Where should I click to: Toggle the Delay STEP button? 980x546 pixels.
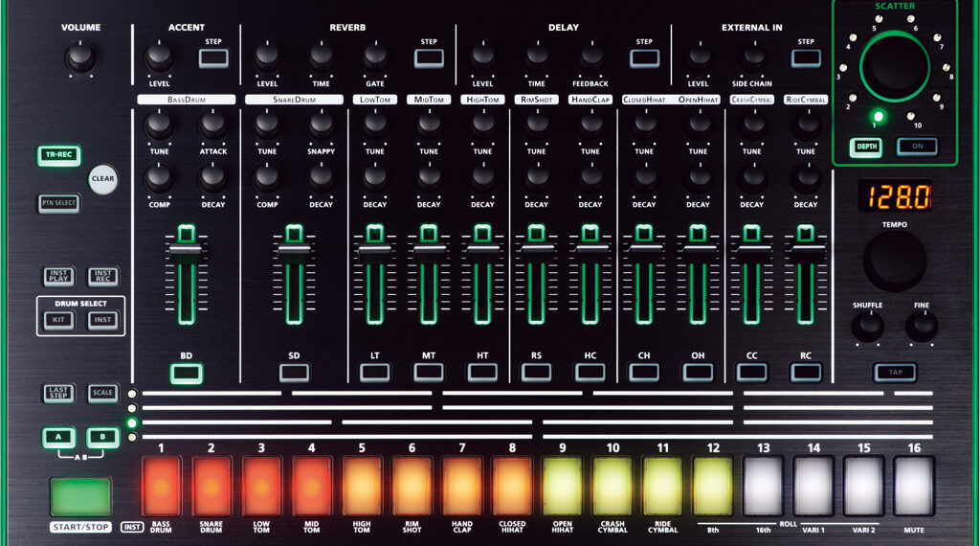pyautogui.click(x=644, y=58)
